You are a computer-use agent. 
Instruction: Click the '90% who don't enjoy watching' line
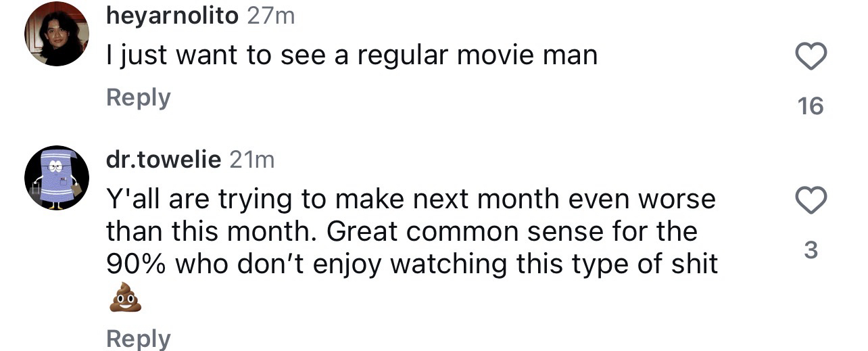(x=412, y=264)
